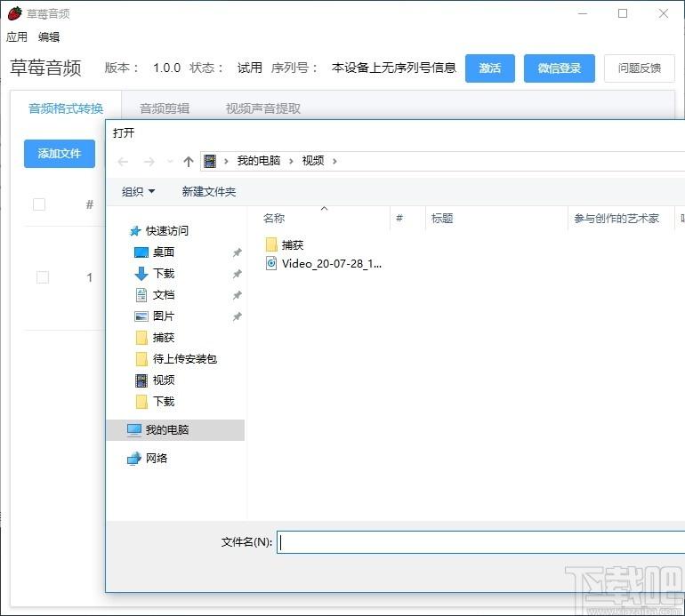
Task: Select 我的电脑 breadcrumb in address bar
Action: click(x=259, y=161)
